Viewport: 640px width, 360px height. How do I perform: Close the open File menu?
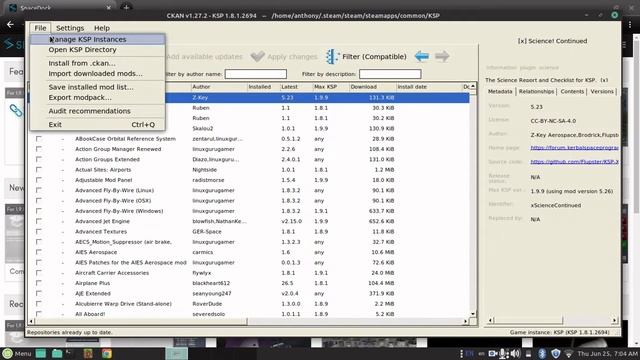coord(40,28)
